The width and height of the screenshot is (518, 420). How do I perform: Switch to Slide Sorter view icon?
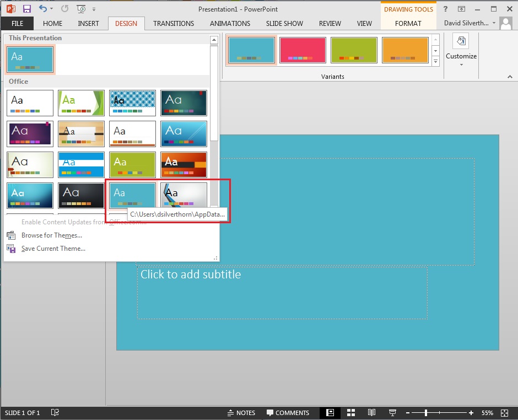pyautogui.click(x=351, y=412)
